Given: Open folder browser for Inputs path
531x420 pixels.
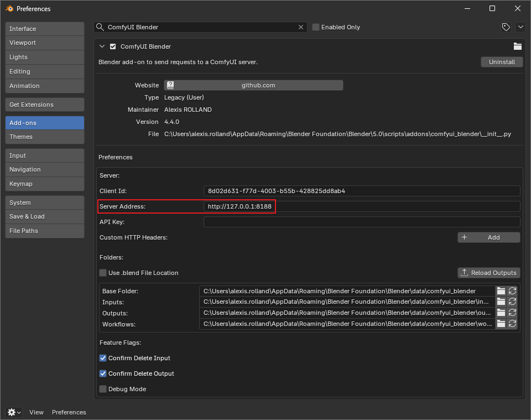Looking at the screenshot, I should pyautogui.click(x=501, y=302).
